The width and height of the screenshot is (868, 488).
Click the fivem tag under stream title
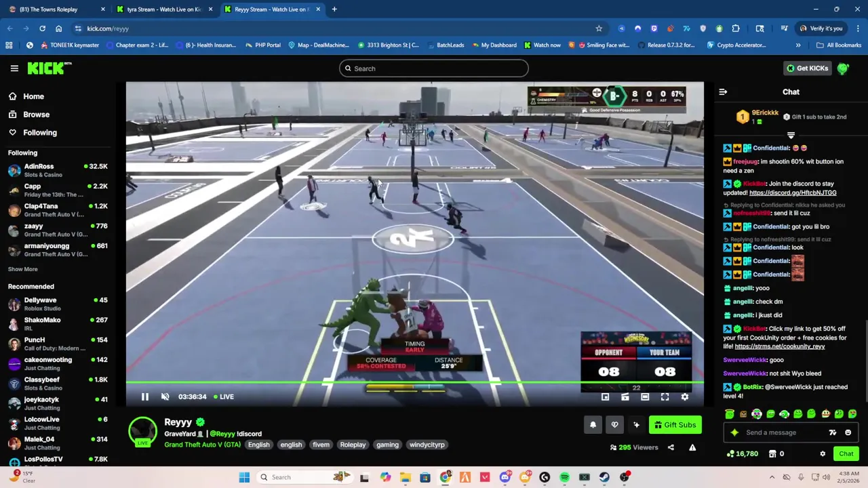(x=321, y=445)
